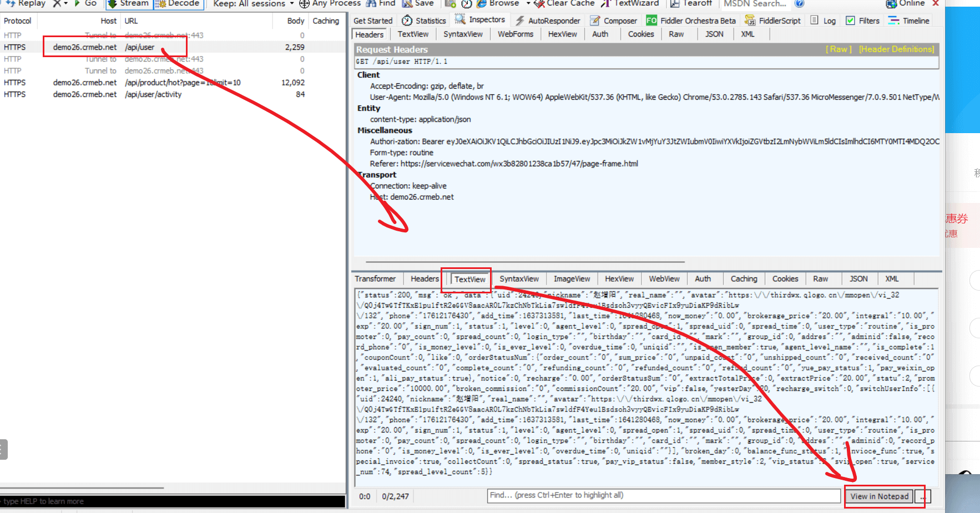Open the FiddlerScript tab
980x513 pixels.
tap(773, 21)
